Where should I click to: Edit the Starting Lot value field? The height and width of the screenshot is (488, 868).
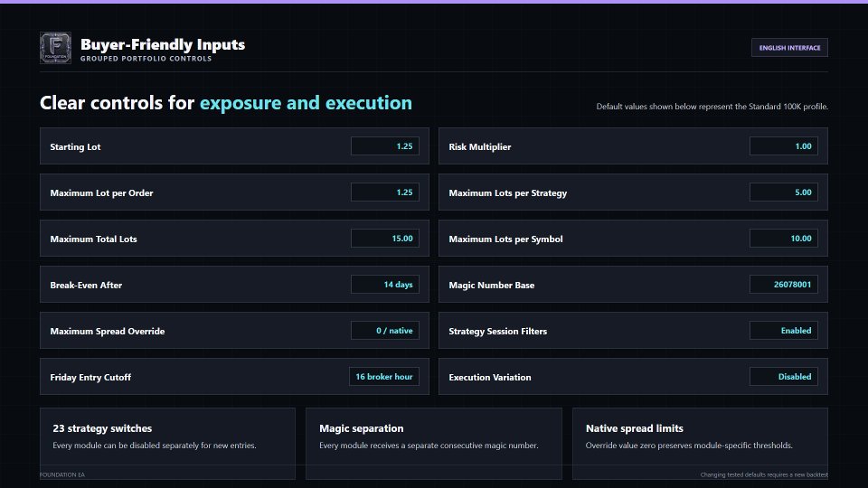(x=385, y=146)
